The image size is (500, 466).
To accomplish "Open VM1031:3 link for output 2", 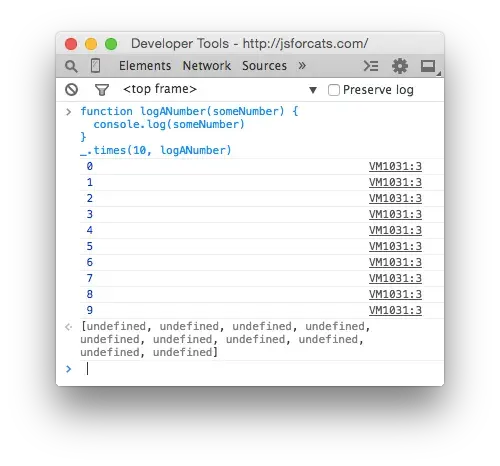I will pyautogui.click(x=395, y=198).
